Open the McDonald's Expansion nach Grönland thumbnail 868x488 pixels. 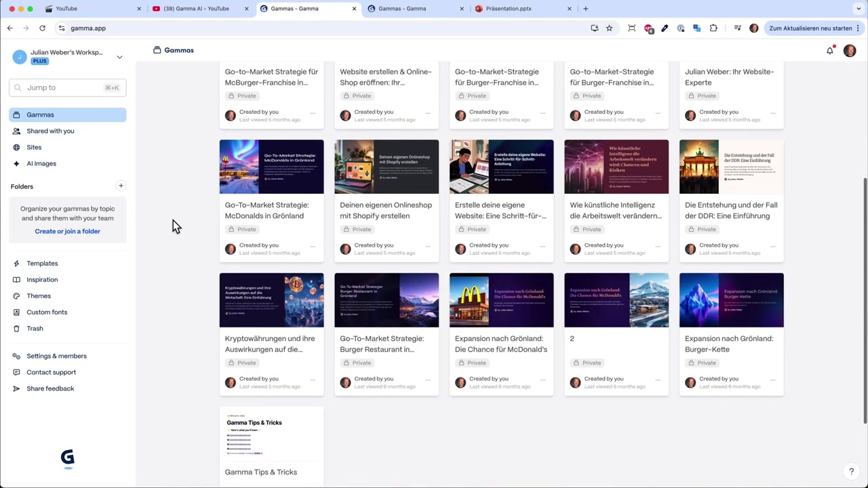[501, 300]
